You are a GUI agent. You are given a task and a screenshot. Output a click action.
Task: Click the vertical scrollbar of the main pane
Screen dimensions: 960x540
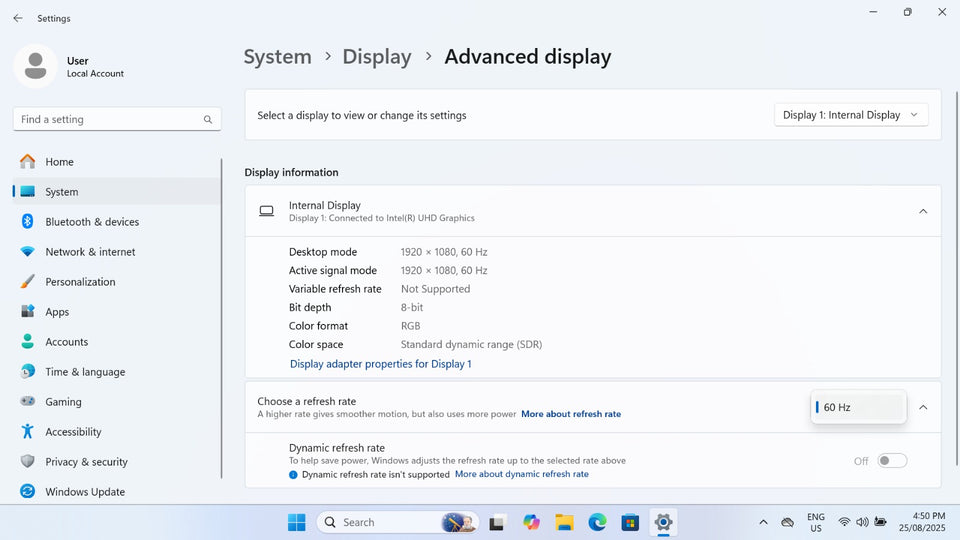click(956, 279)
